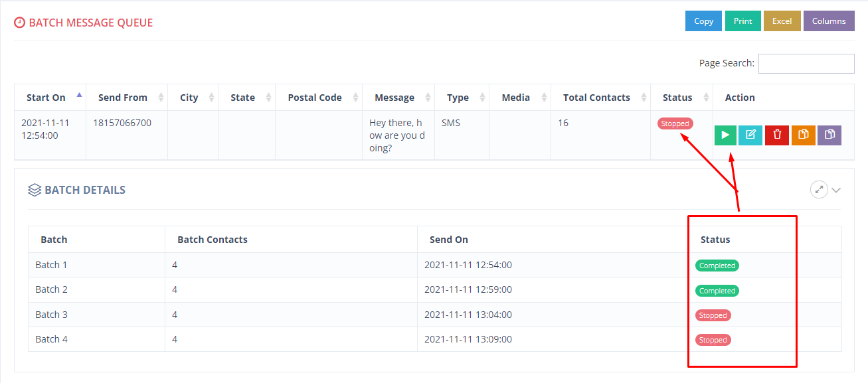Collapse the Batch Details panel chevron

(x=836, y=191)
